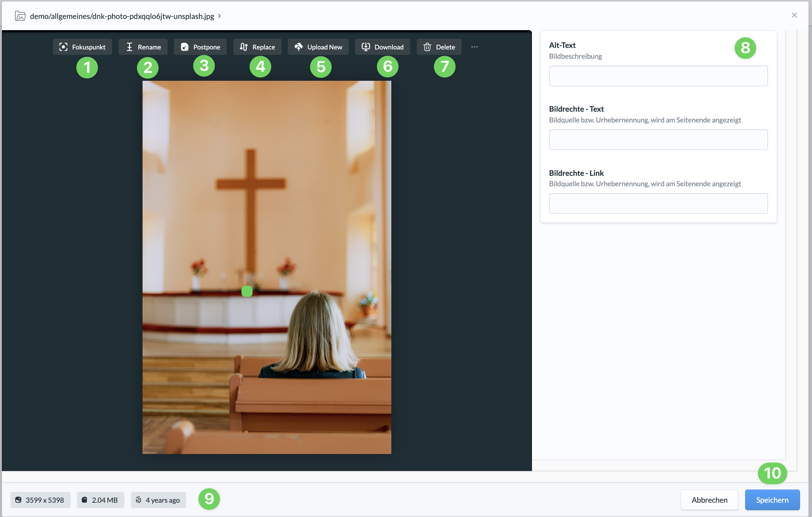Screen dimensions: 812x517
Task: Click the Postpone toolbar button
Action: coord(200,47)
